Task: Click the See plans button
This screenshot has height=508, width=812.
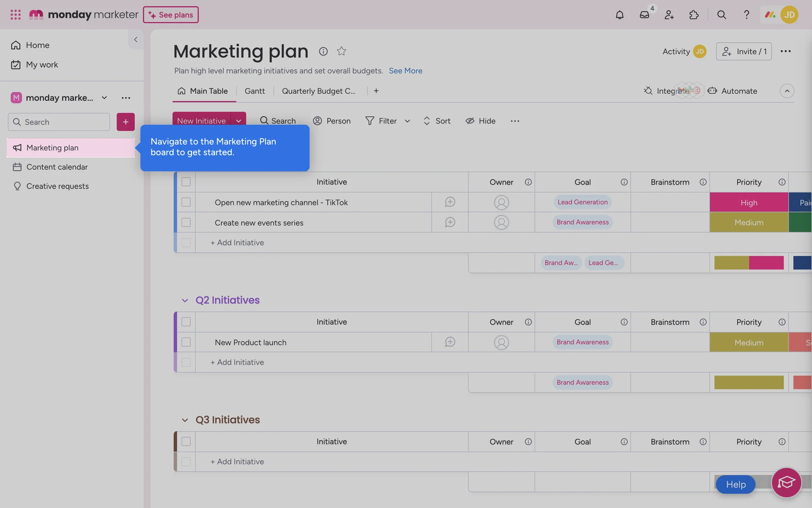Action: 171,15
